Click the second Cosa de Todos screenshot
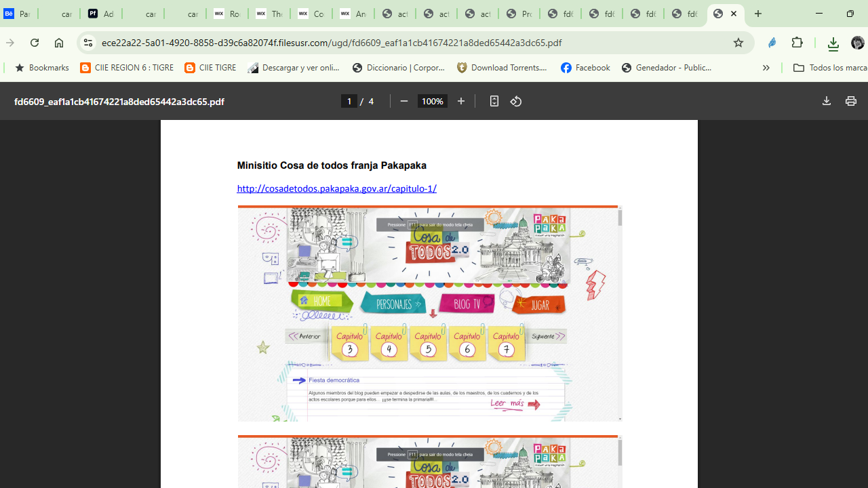The width and height of the screenshot is (868, 488). pos(429,462)
